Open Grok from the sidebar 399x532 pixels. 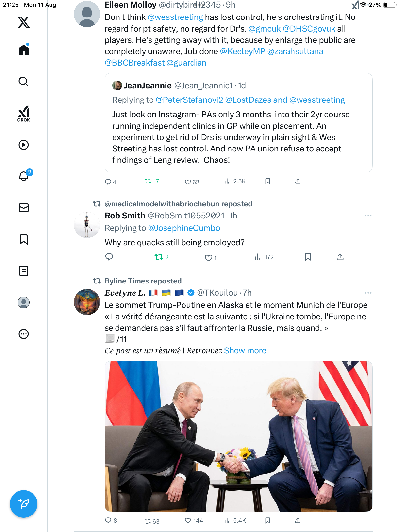pos(24,114)
